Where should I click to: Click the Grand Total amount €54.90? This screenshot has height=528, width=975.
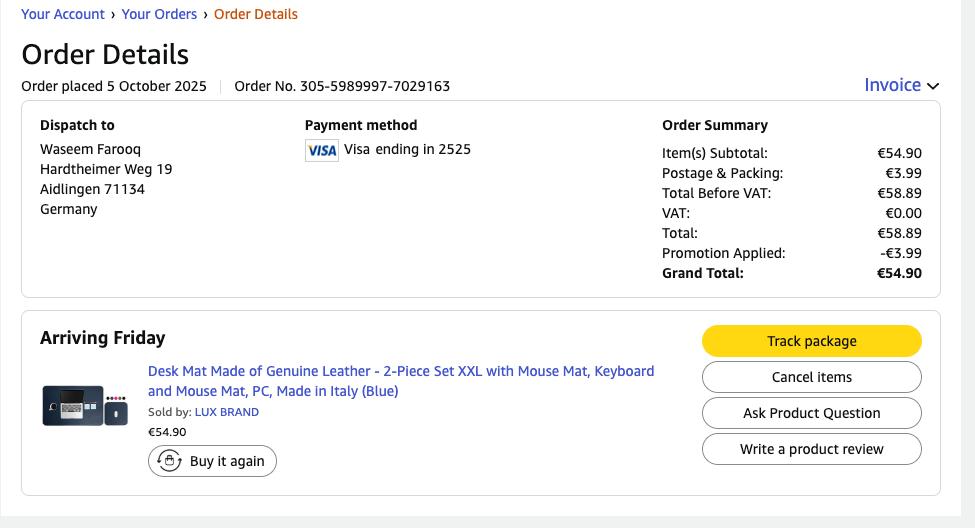point(899,273)
